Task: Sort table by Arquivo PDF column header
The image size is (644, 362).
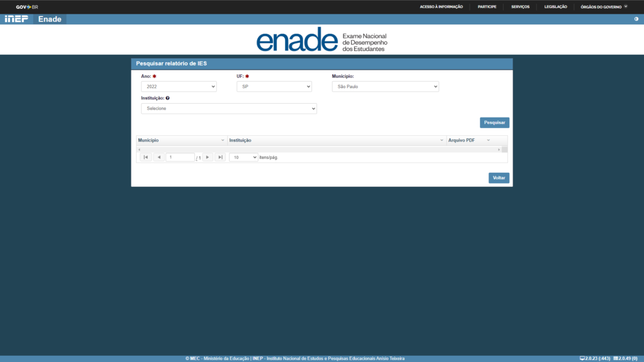Action: [x=462, y=140]
